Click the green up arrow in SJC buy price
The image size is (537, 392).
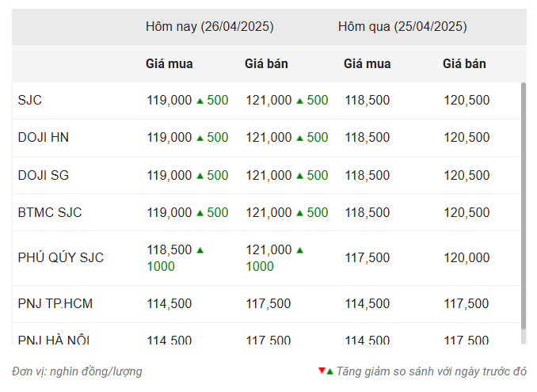pos(200,101)
